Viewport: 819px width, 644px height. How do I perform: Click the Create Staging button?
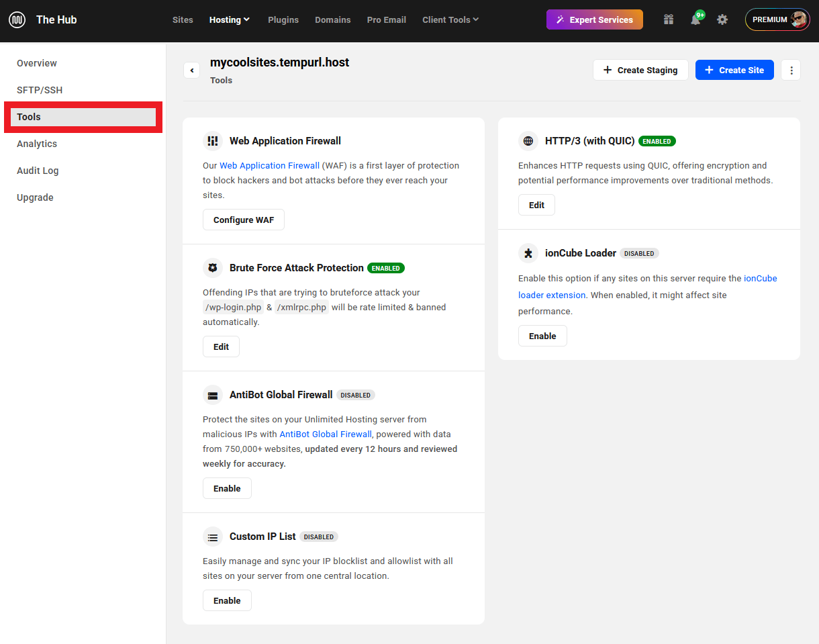click(x=640, y=70)
